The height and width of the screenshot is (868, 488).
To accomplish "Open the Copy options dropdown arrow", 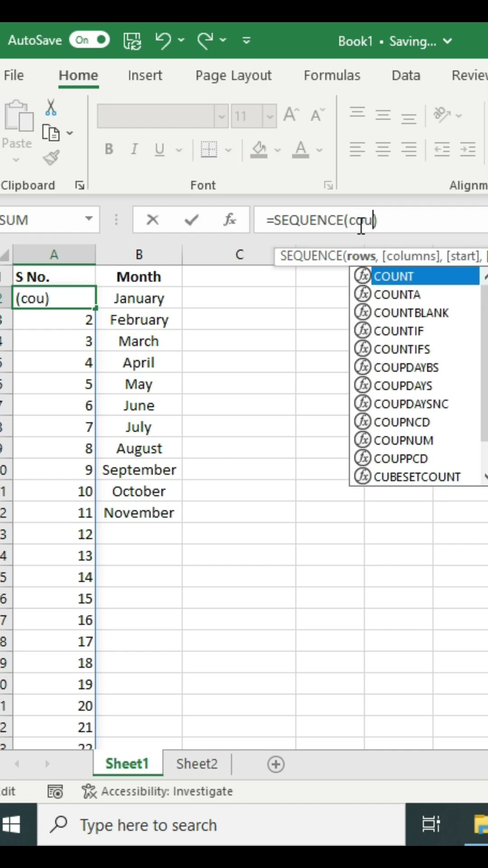I will coord(70,133).
